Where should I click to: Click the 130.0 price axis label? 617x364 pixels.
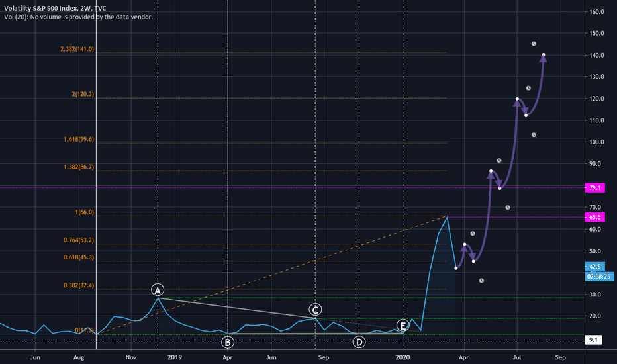click(x=596, y=77)
